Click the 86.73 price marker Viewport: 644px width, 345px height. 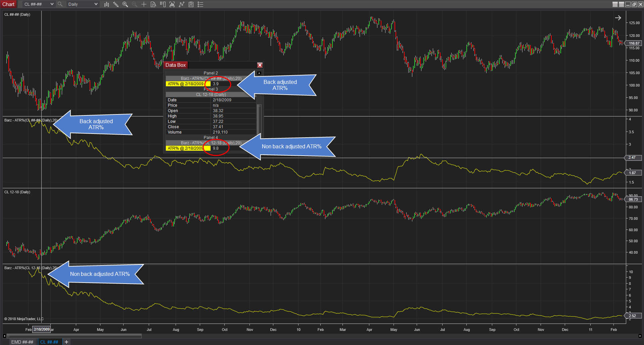click(x=633, y=199)
